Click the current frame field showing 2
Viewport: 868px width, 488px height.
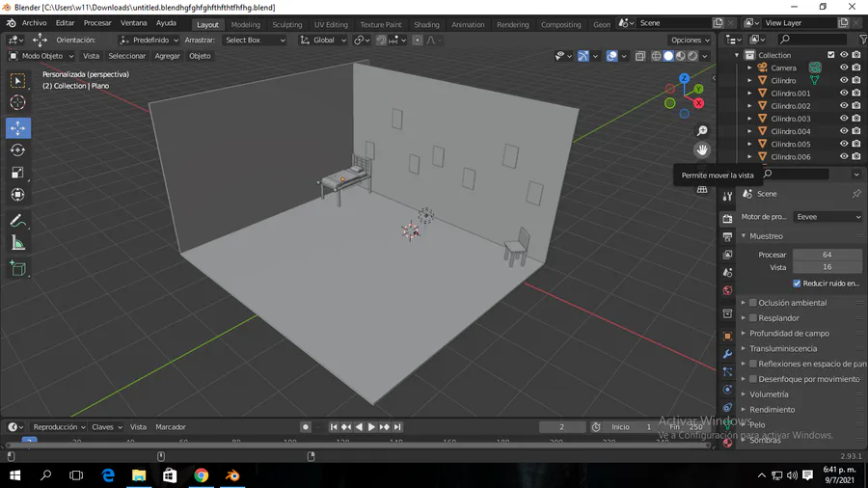click(562, 427)
